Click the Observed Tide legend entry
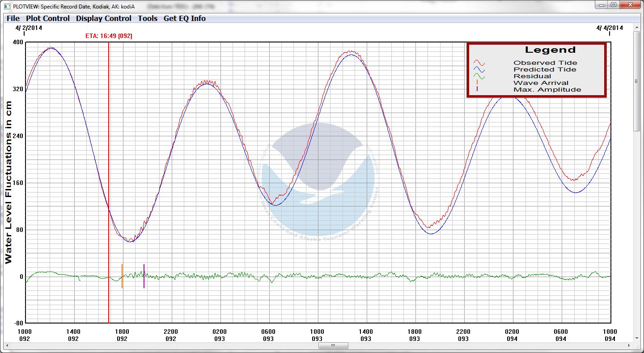 pyautogui.click(x=545, y=63)
